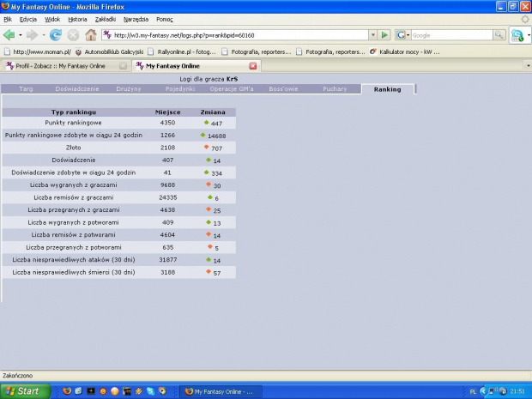The width and height of the screenshot is (532, 399).
Task: Open the moman.pl bookmark
Action: coord(38,51)
